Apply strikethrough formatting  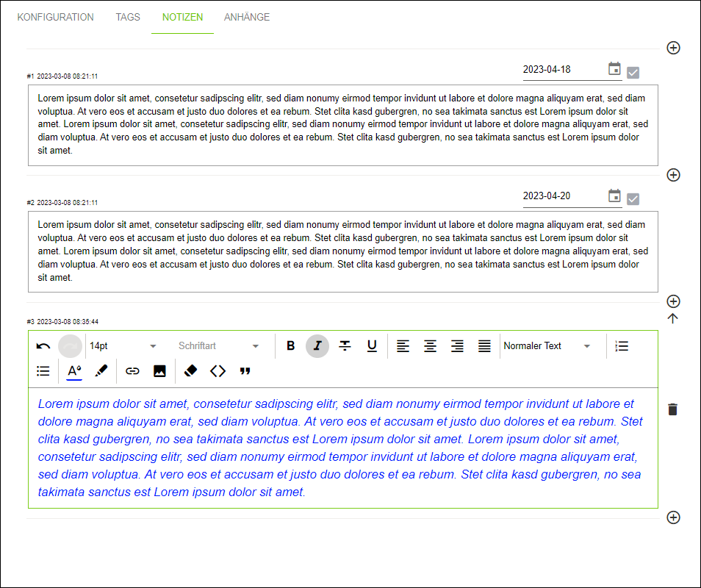(345, 345)
